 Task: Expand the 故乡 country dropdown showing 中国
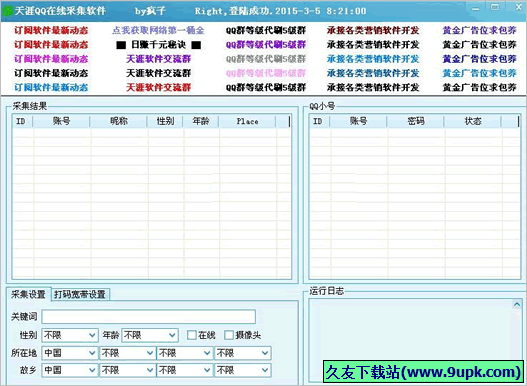click(x=70, y=370)
